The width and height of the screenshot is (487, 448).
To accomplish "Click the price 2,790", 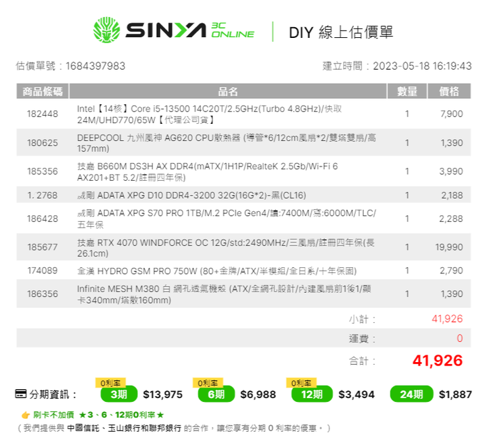I will (451, 271).
